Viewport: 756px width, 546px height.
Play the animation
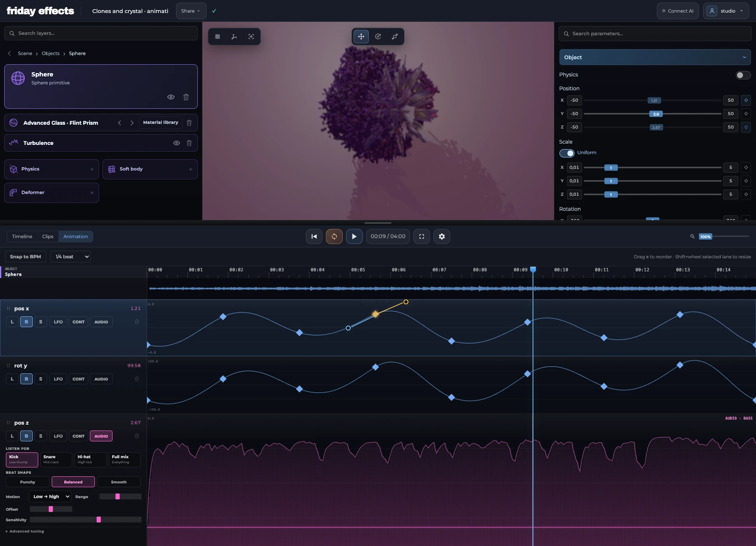[x=354, y=236]
